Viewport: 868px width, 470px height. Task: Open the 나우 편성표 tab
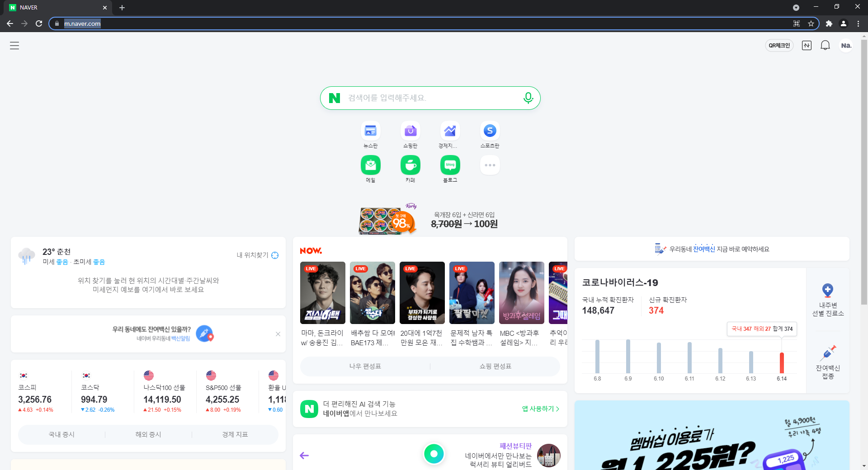365,366
